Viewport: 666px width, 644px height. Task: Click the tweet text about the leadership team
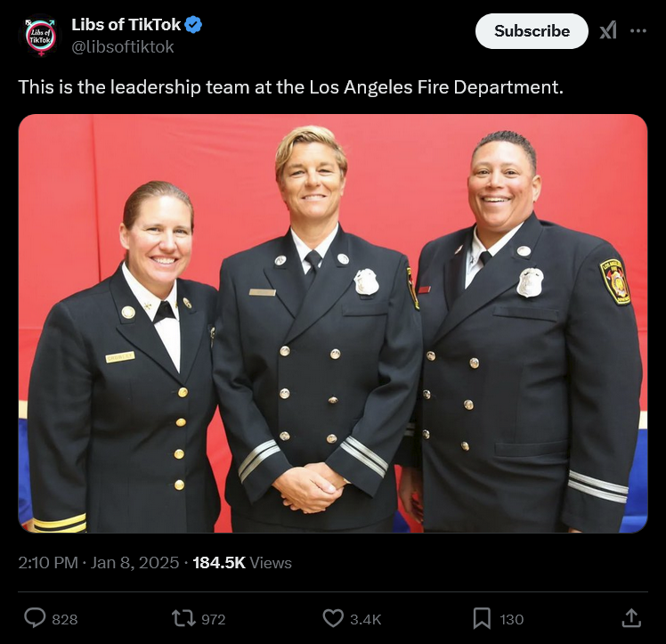(290, 87)
